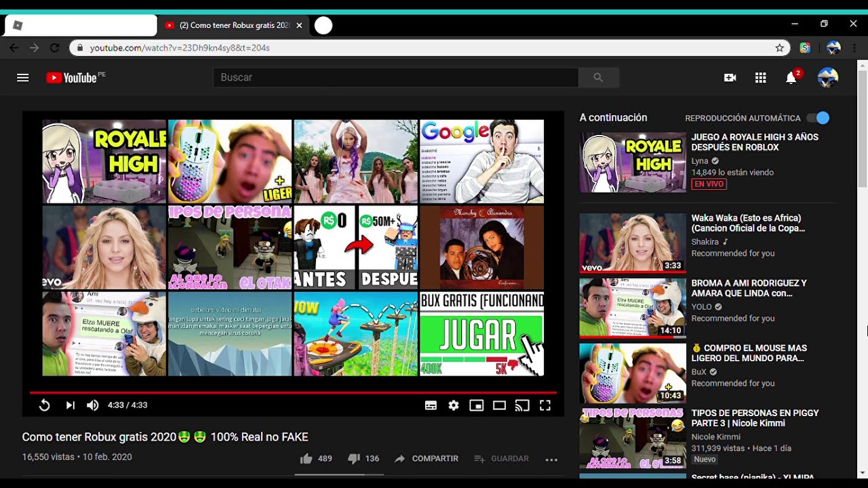Open the Lyna channel name
Viewport: 868px width, 488px height.
click(699, 161)
